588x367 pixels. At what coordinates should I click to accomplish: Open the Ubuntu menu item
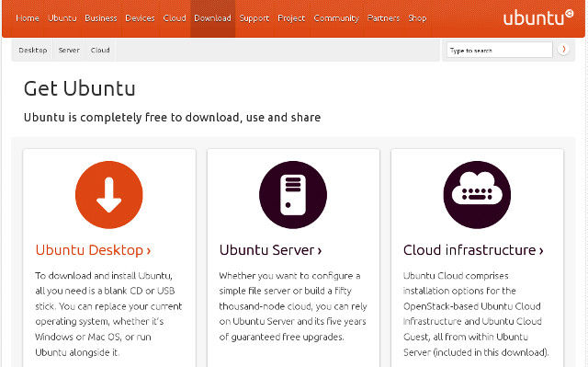click(62, 18)
